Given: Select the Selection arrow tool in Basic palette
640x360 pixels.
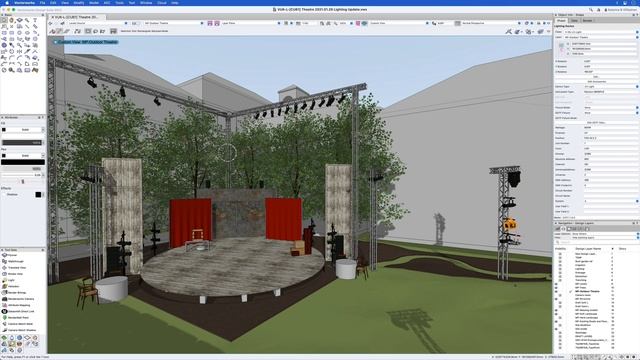Looking at the screenshot, I should [x=4, y=20].
